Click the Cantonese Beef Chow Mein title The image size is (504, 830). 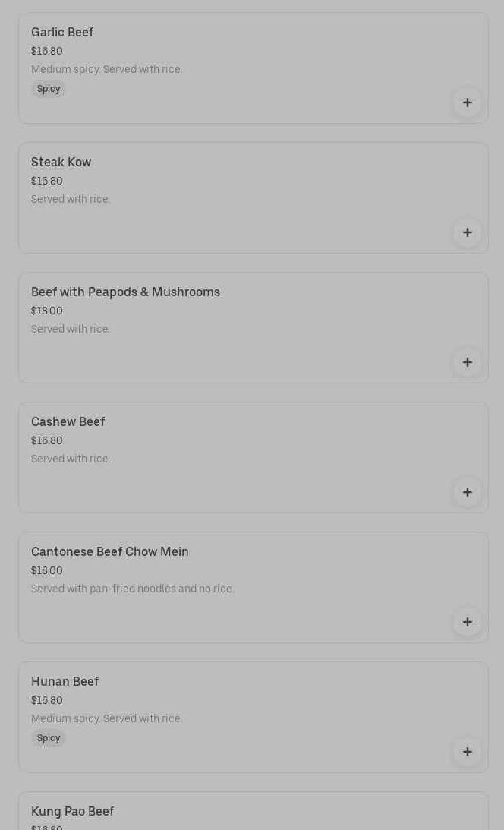110,552
